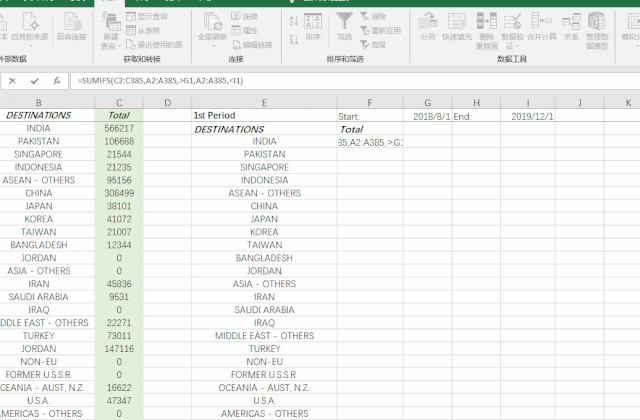Select cell with value 308499

pos(119,193)
